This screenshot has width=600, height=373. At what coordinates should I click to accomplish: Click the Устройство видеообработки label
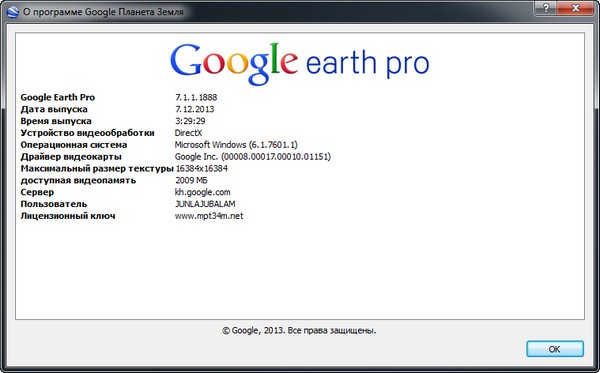(x=88, y=133)
